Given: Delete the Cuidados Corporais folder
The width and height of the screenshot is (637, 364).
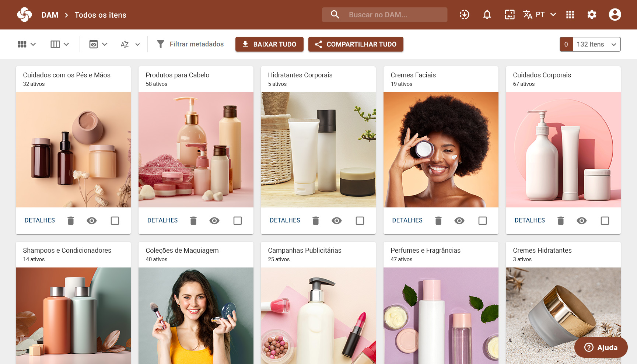Looking at the screenshot, I should pos(561,221).
